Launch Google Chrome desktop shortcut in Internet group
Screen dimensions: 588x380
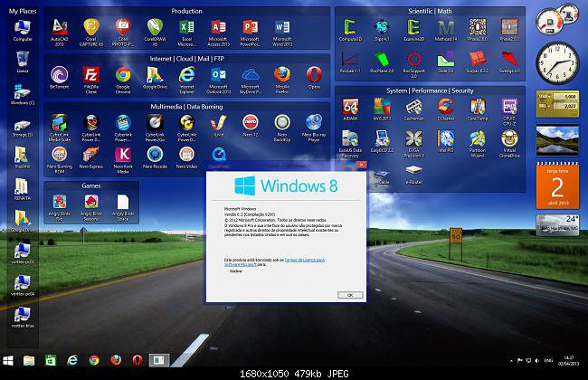[123, 80]
